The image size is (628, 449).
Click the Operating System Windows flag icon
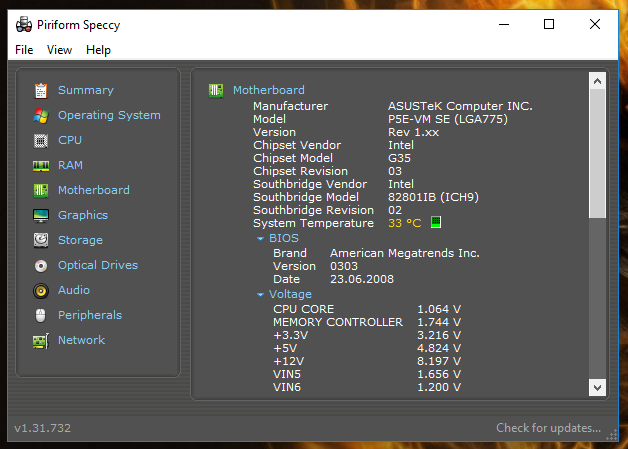coord(41,116)
